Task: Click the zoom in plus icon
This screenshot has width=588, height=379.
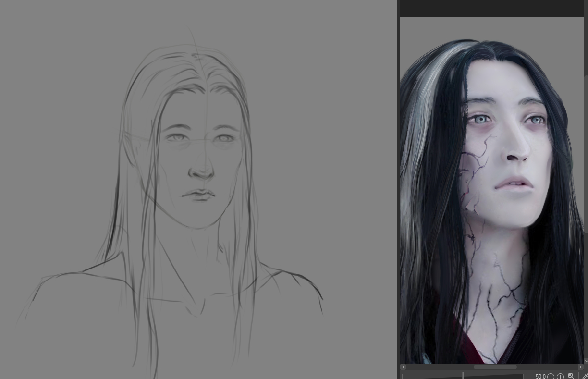Action: (x=560, y=377)
